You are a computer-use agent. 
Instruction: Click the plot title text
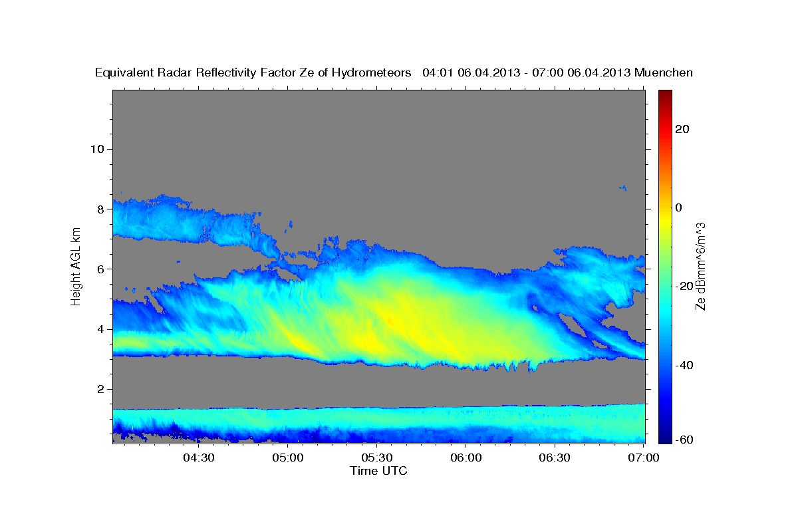pos(394,72)
